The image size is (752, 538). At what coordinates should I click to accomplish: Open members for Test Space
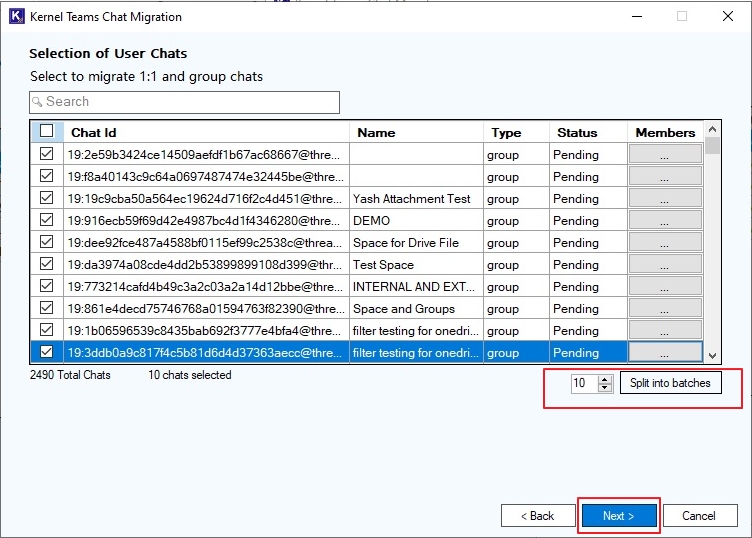coord(665,265)
